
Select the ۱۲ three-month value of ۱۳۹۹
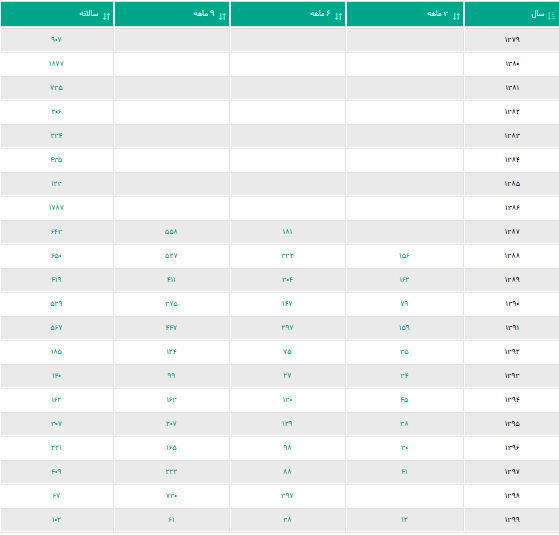[x=404, y=520]
